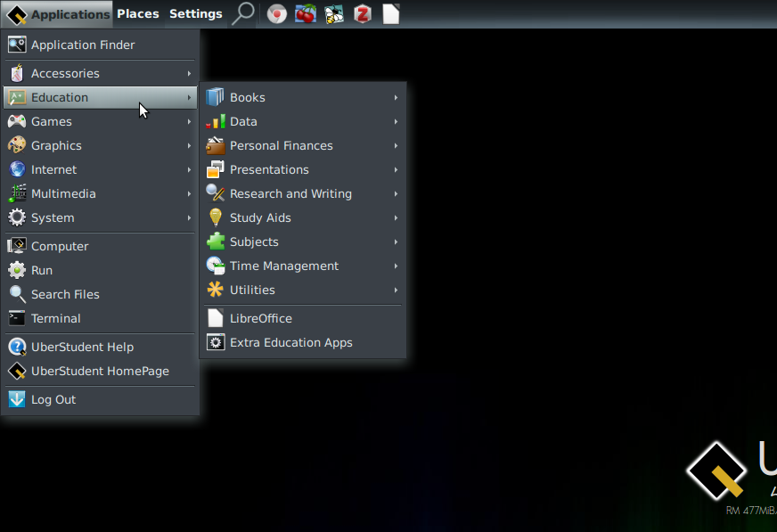The height and width of the screenshot is (532, 777).
Task: Click the Log Out arrow icon
Action: point(17,399)
